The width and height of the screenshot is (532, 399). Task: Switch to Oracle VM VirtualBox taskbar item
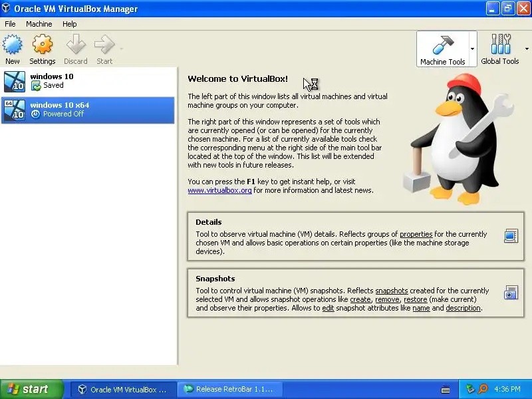[x=124, y=390]
